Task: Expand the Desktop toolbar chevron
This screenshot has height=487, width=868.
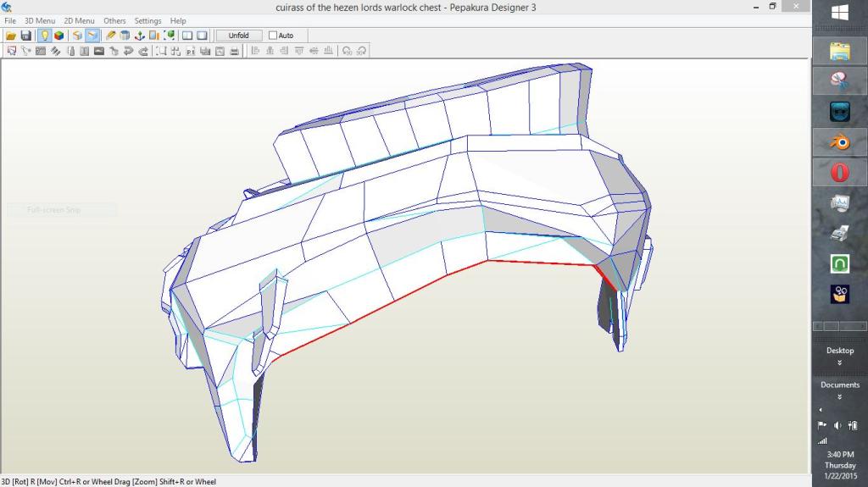Action: coord(840,363)
